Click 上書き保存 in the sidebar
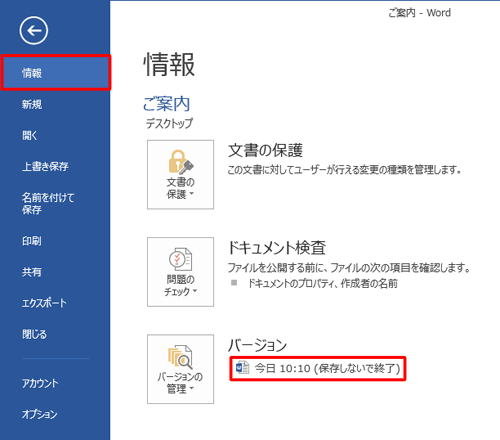Image resolution: width=500 pixels, height=440 pixels. point(45,166)
